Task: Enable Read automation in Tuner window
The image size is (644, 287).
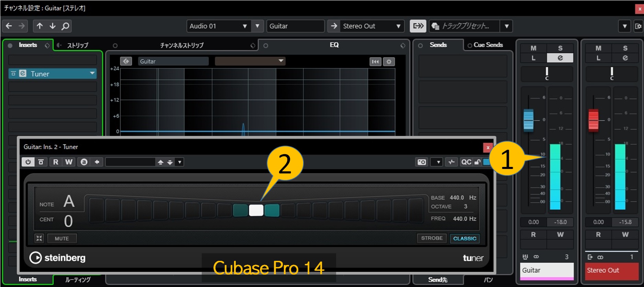Action: click(x=55, y=162)
